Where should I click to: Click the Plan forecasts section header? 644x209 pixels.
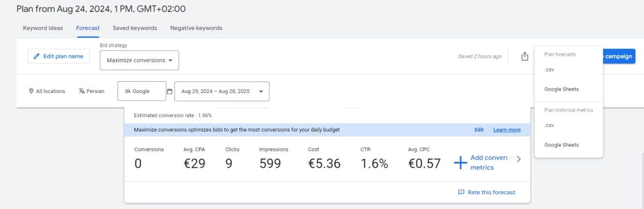pos(560,54)
